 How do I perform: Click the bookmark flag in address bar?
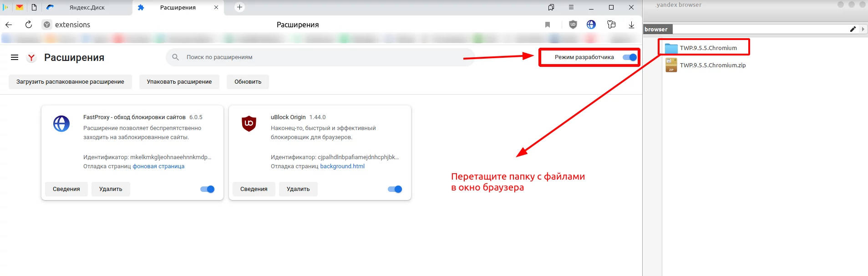[548, 25]
